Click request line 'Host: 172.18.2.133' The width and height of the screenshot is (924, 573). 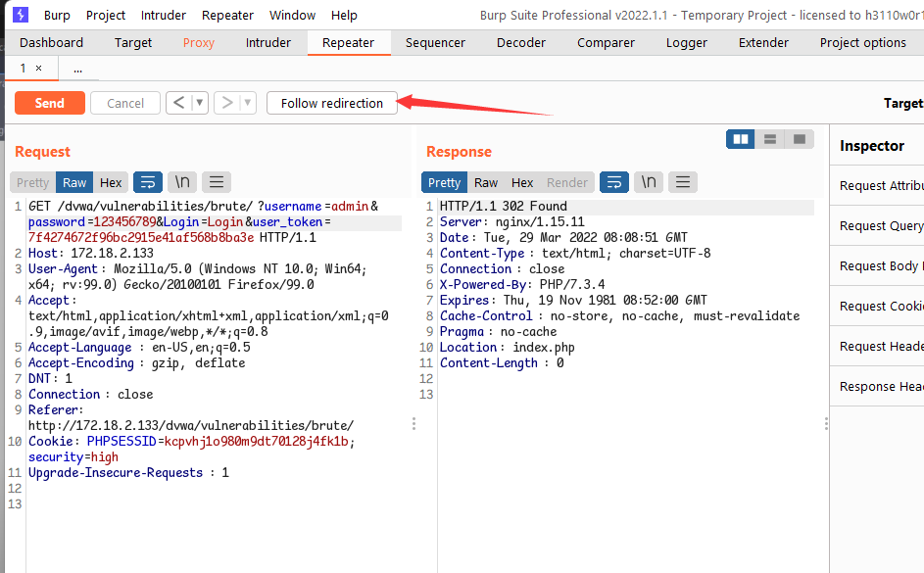91,254
